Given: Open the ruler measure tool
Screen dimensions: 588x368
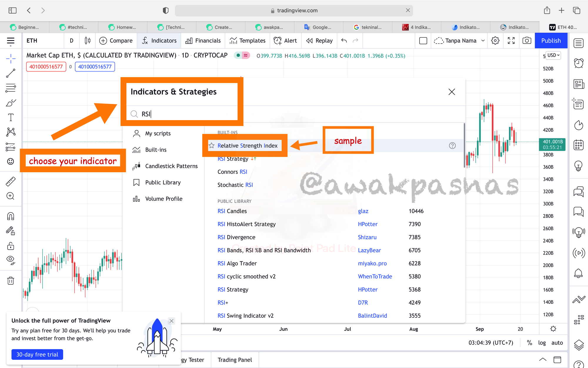Looking at the screenshot, I should click(11, 182).
